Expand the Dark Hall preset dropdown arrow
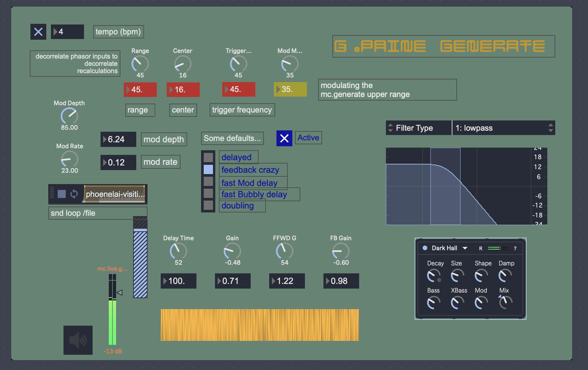Viewport: 588px width, 370px height. (465, 248)
